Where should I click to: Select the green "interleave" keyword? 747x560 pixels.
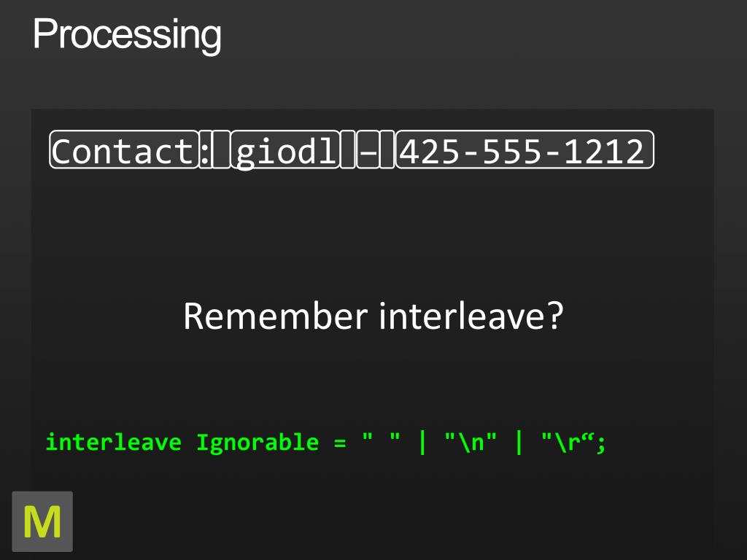pos(113,443)
